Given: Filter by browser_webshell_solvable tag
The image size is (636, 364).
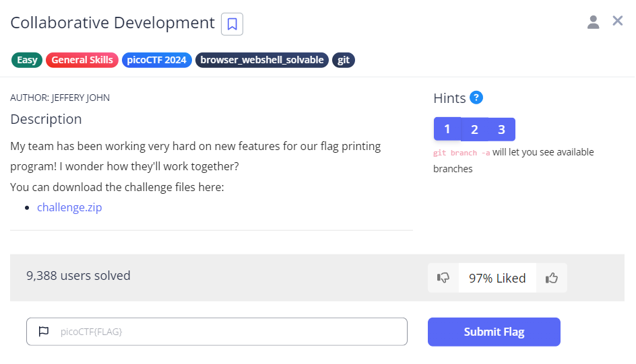Looking at the screenshot, I should (x=262, y=60).
